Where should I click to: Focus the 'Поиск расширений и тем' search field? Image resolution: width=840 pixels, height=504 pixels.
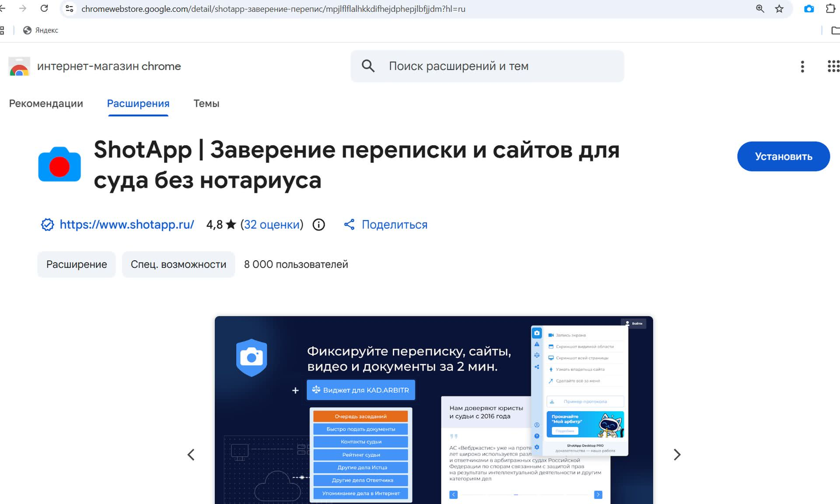[487, 66]
